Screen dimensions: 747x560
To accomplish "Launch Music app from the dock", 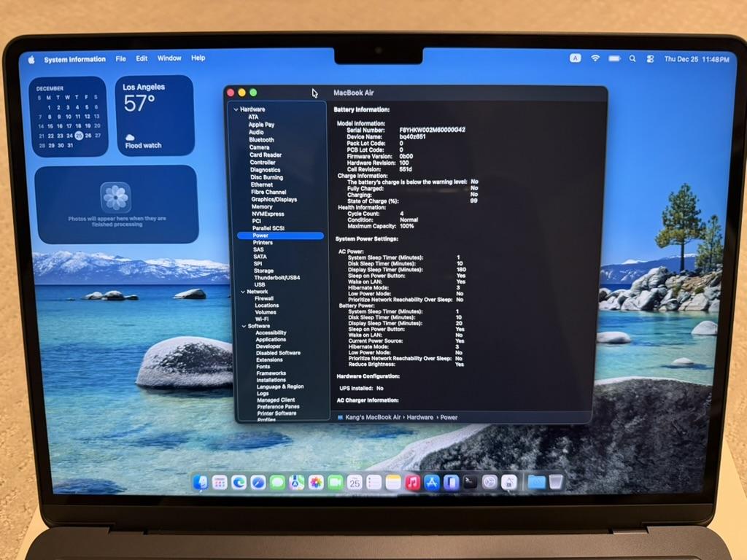I will pos(413,483).
